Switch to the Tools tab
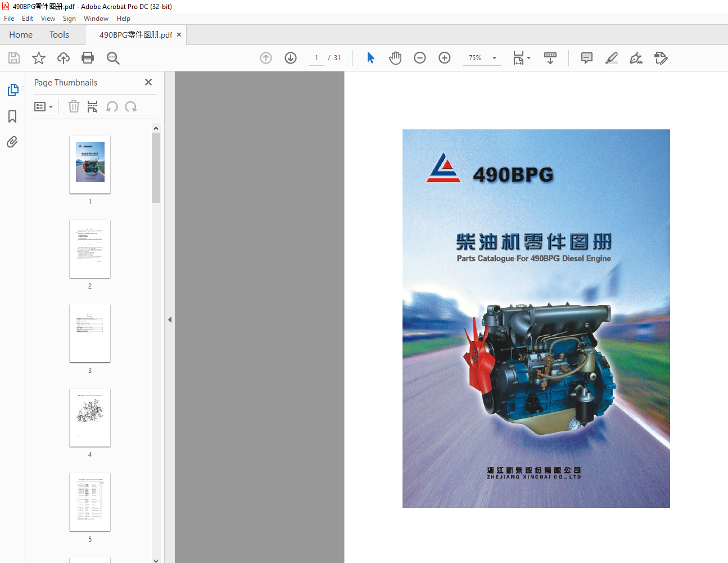Viewport: 728px width, 563px height. (59, 35)
